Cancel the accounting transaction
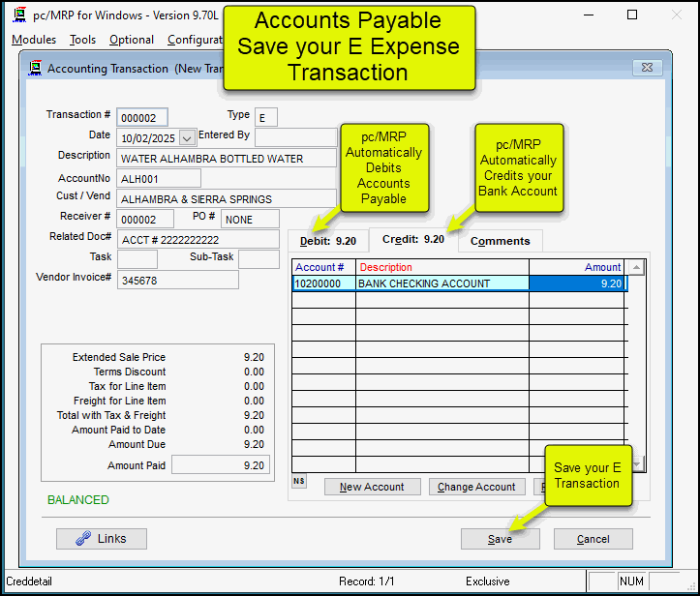Viewport: 700px width, 596px height. (x=593, y=539)
